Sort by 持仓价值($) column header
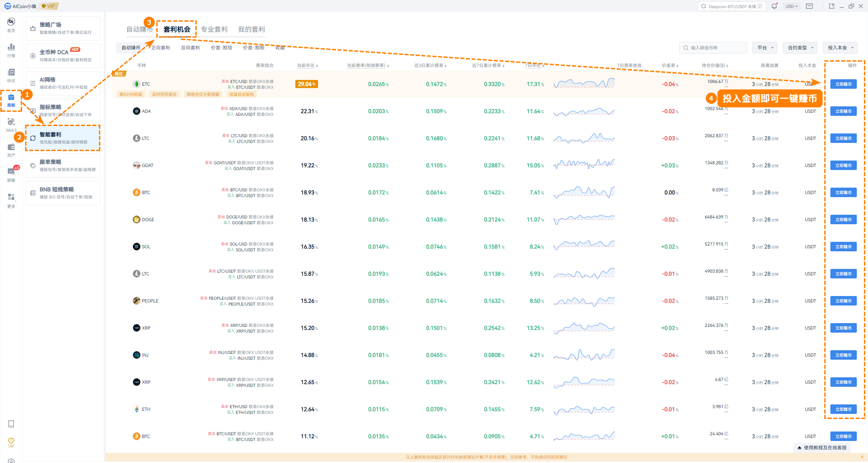This screenshot has width=868, height=463. pyautogui.click(x=715, y=65)
